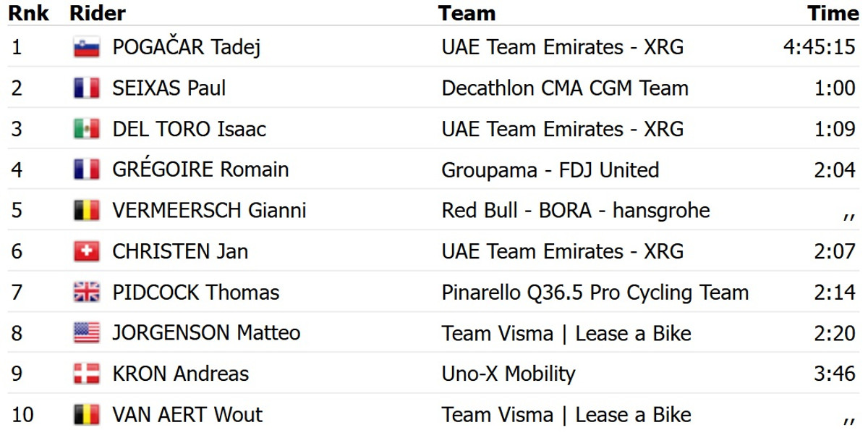The height and width of the screenshot is (433, 868).
Task: Open the Decathlon CMA CGM Team page
Action: (564, 88)
